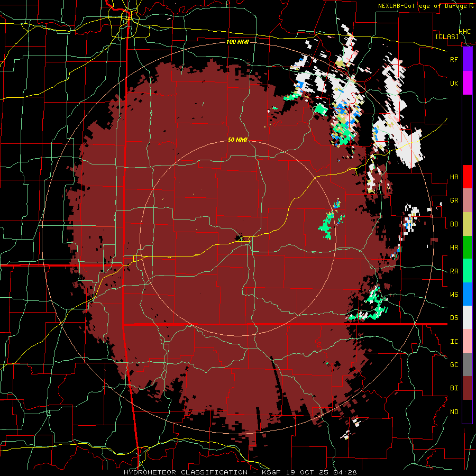The image size is (476, 476).
Task: Click the IC legend label
Action: point(454,342)
